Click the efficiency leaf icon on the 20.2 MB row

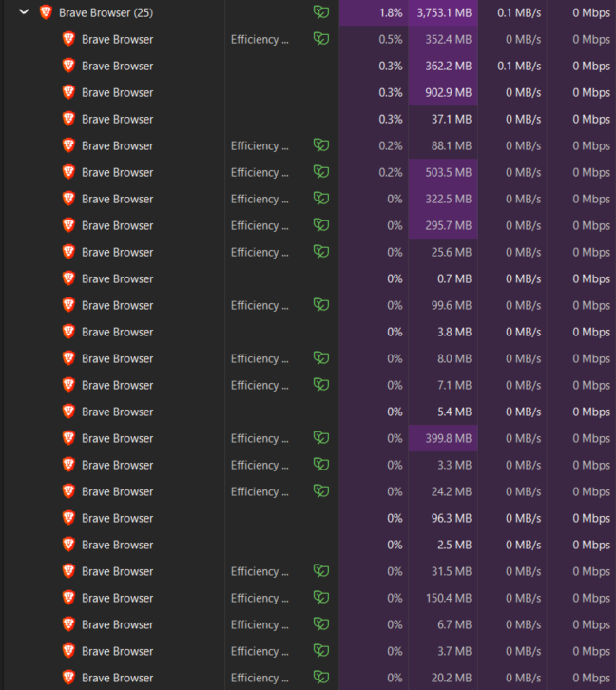click(x=321, y=678)
